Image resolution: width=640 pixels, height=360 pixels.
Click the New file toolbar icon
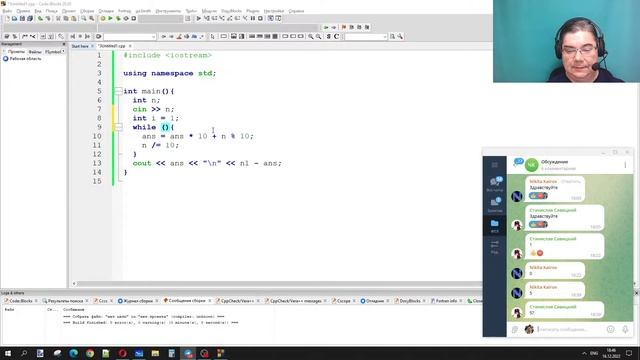point(7,18)
